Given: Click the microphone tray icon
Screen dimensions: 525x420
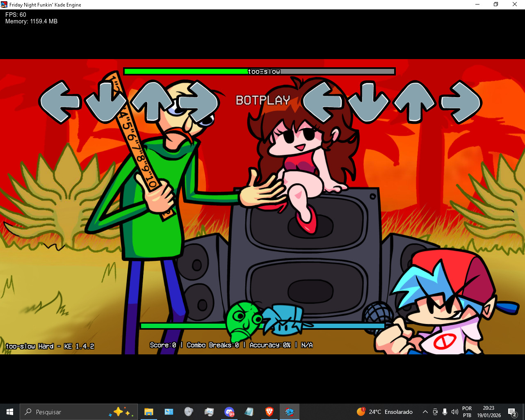Looking at the screenshot, I should (445, 412).
